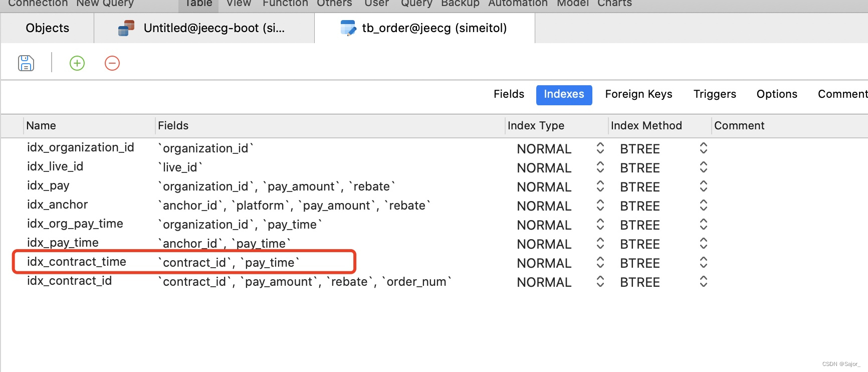Click the Name column header
The width and height of the screenshot is (868, 372).
[89, 126]
